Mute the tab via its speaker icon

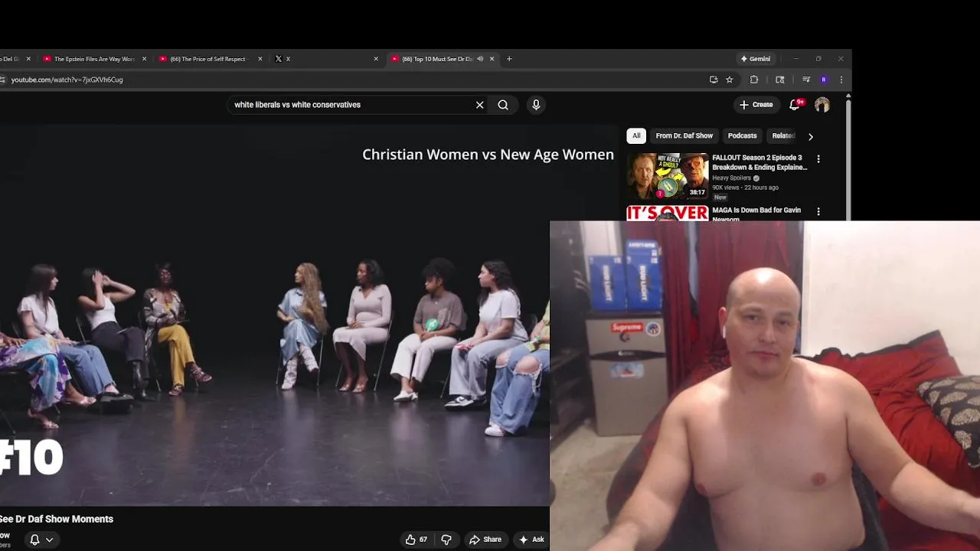pyautogui.click(x=480, y=59)
